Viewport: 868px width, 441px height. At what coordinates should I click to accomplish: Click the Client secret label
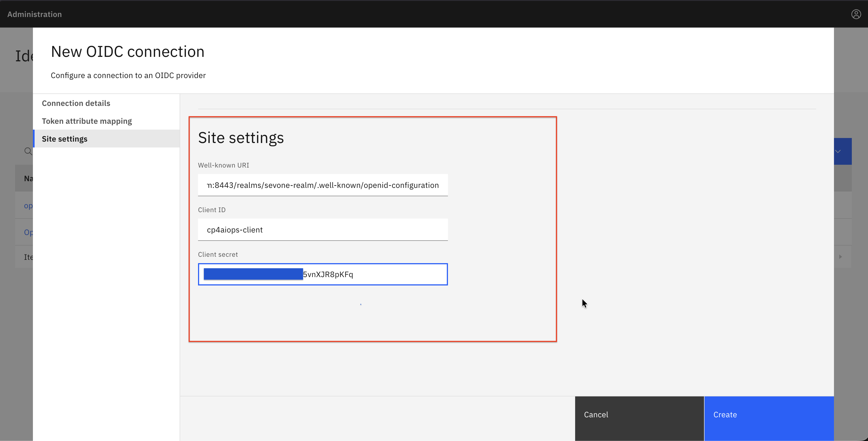(x=218, y=255)
